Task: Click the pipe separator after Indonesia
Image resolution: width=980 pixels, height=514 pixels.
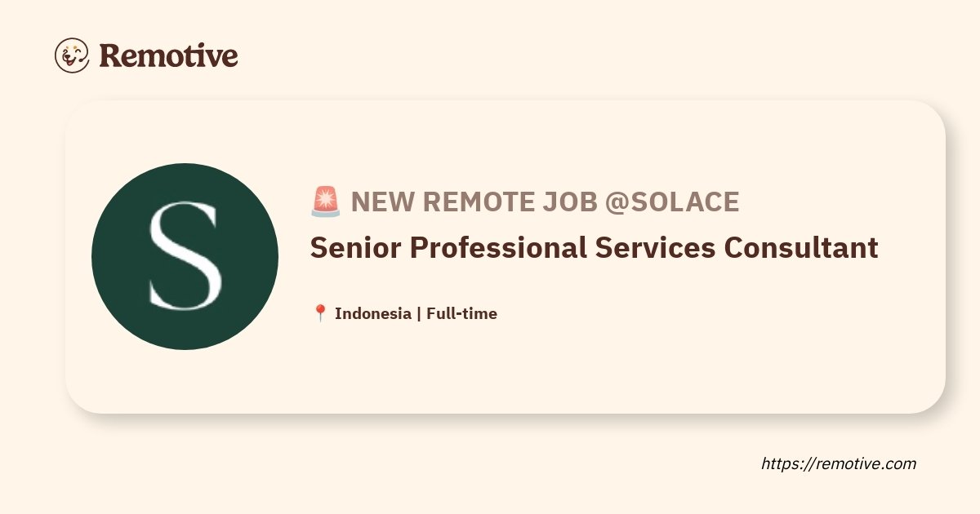Action: 419,313
